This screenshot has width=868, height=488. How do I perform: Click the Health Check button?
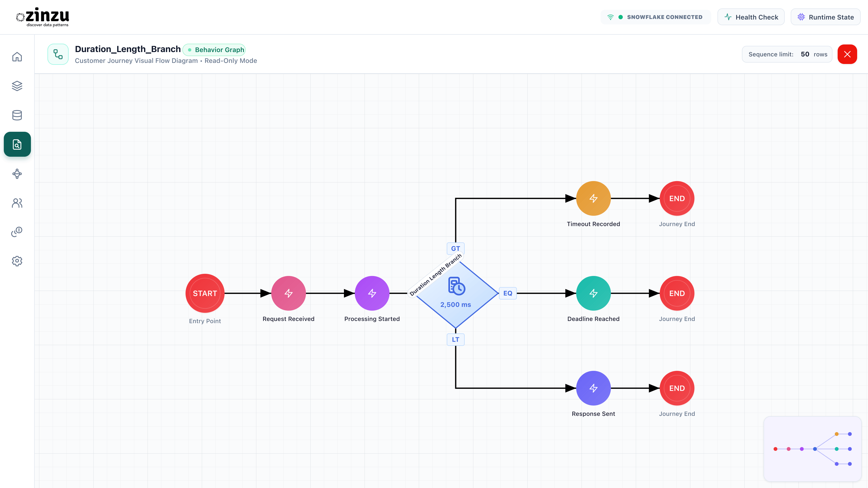tap(751, 17)
